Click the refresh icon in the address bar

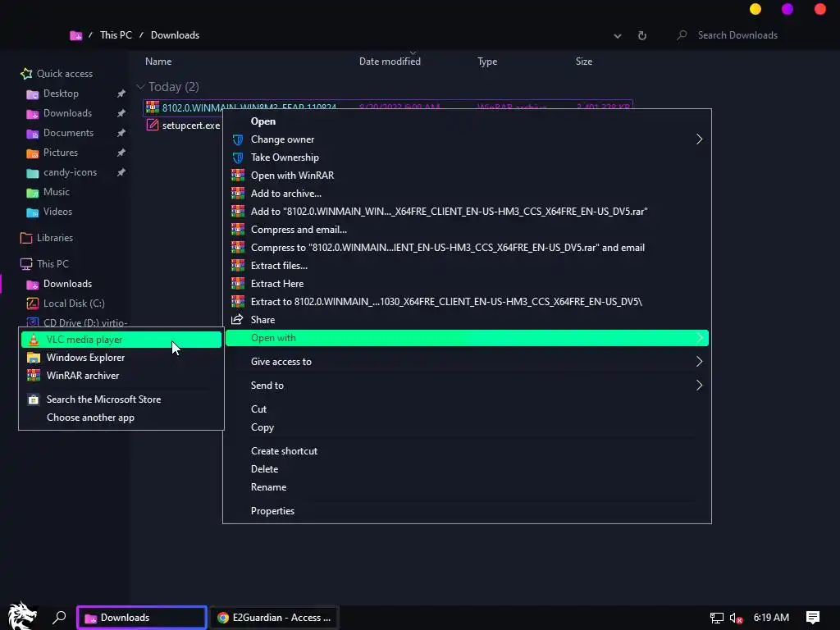click(641, 35)
